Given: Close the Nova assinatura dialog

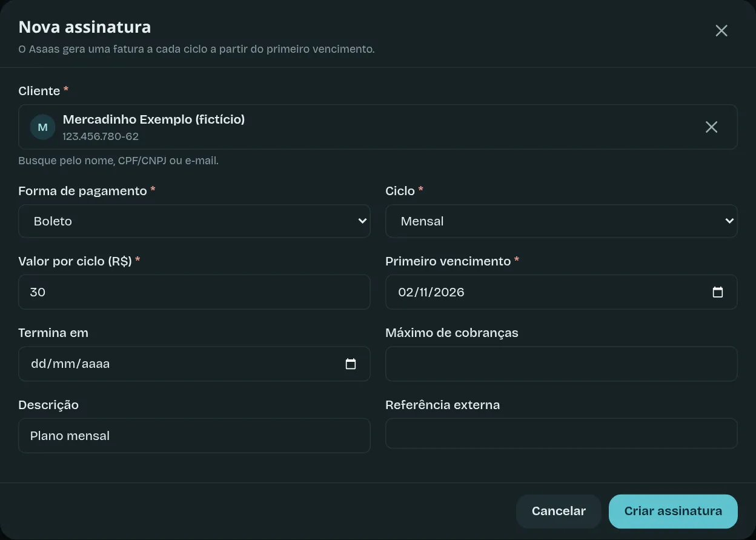Looking at the screenshot, I should pos(721,31).
